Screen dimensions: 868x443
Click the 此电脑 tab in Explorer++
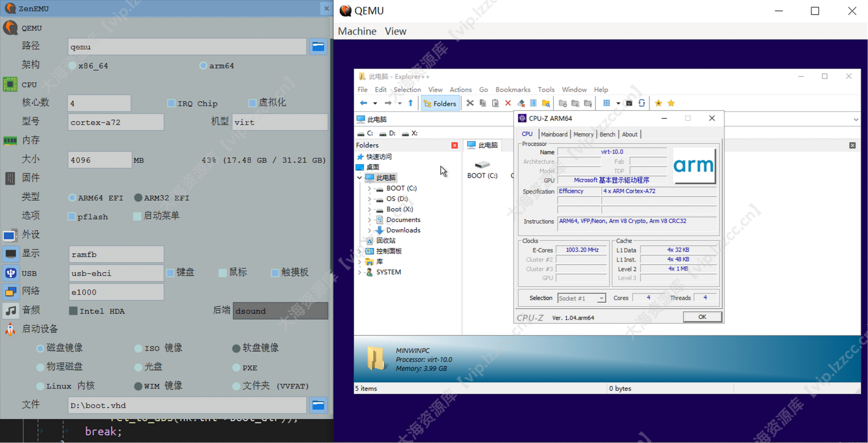tap(482, 145)
